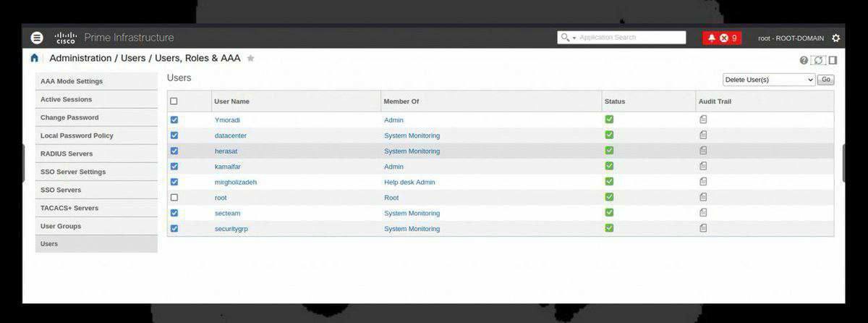The image size is (868, 323).
Task: Open AAA Mode Settings
Action: click(x=96, y=81)
